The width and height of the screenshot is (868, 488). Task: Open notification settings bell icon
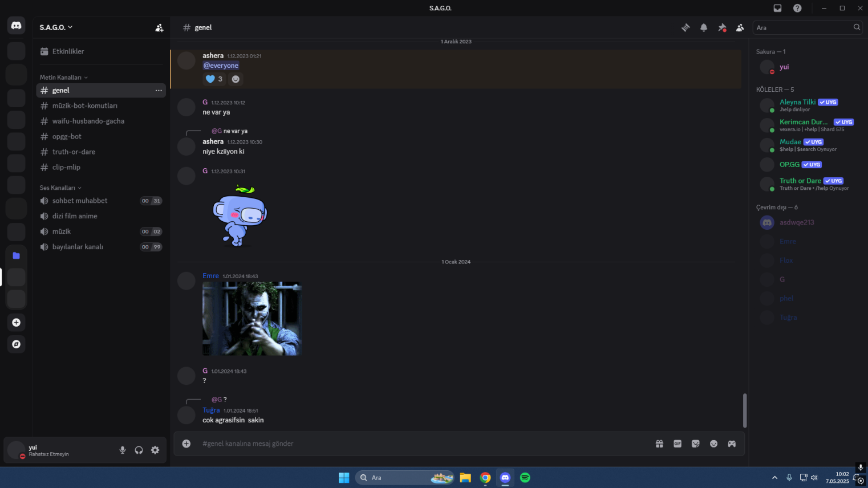[704, 27]
